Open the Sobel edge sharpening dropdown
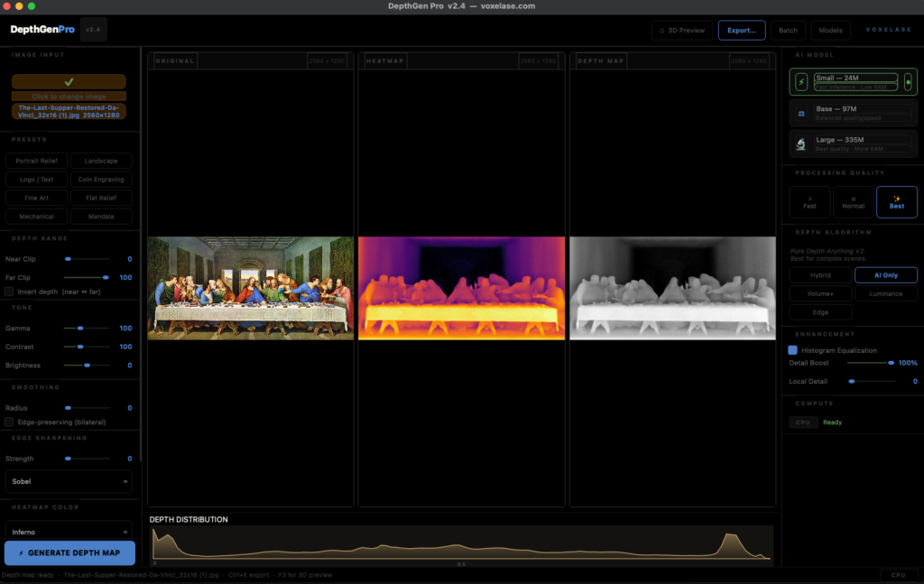Screen dimensions: 924x584 [x=69, y=481]
